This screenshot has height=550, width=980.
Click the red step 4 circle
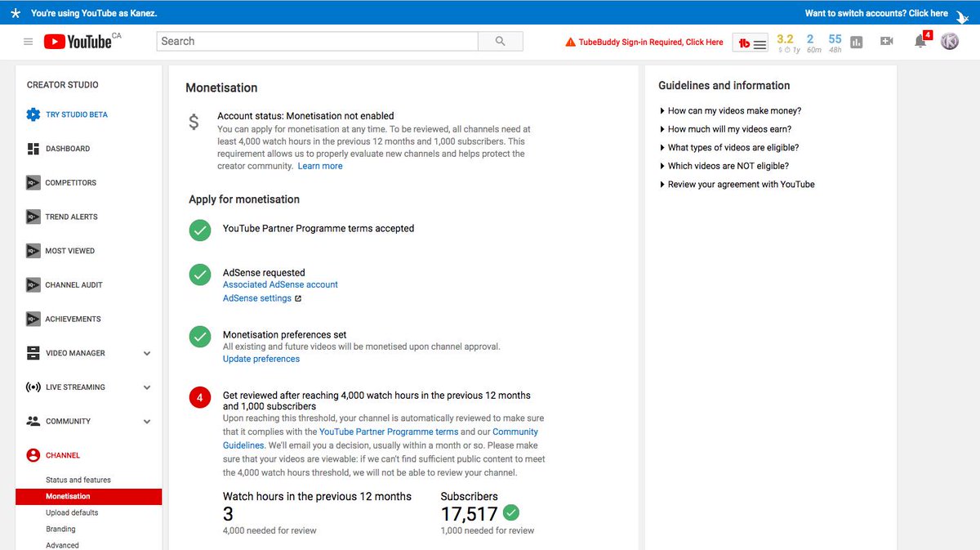[x=200, y=399]
